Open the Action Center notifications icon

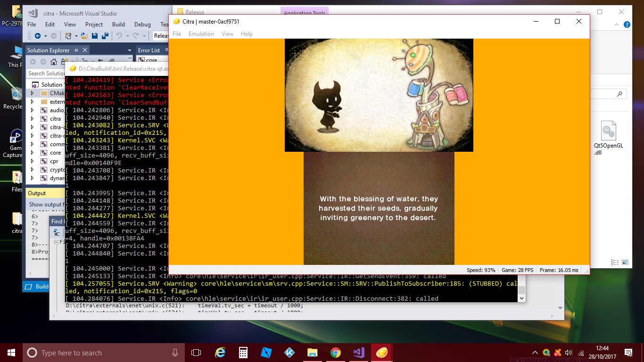coord(628,353)
